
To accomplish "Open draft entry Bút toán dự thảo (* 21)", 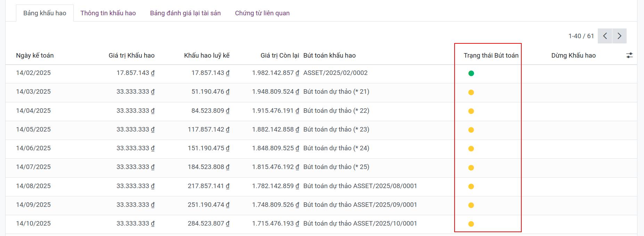I will click(x=336, y=92).
